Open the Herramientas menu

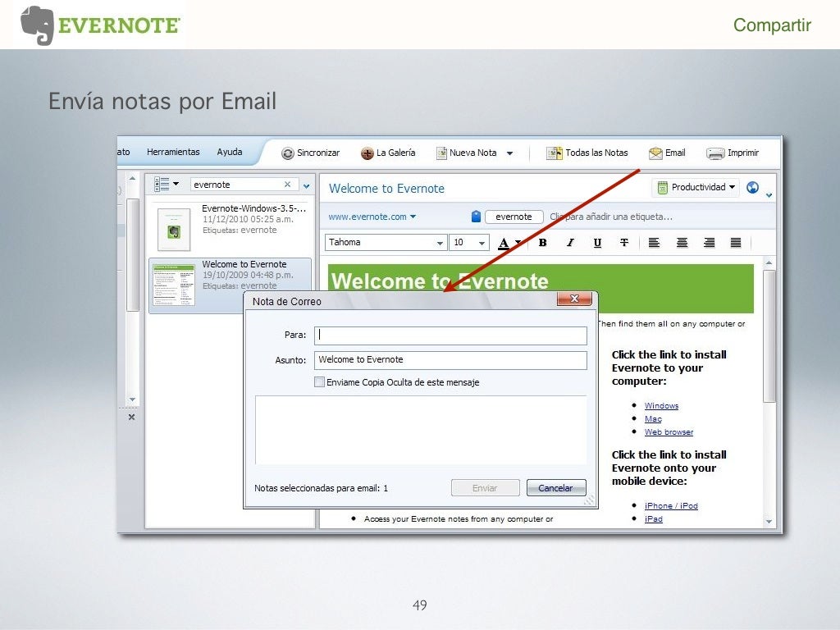(173, 152)
